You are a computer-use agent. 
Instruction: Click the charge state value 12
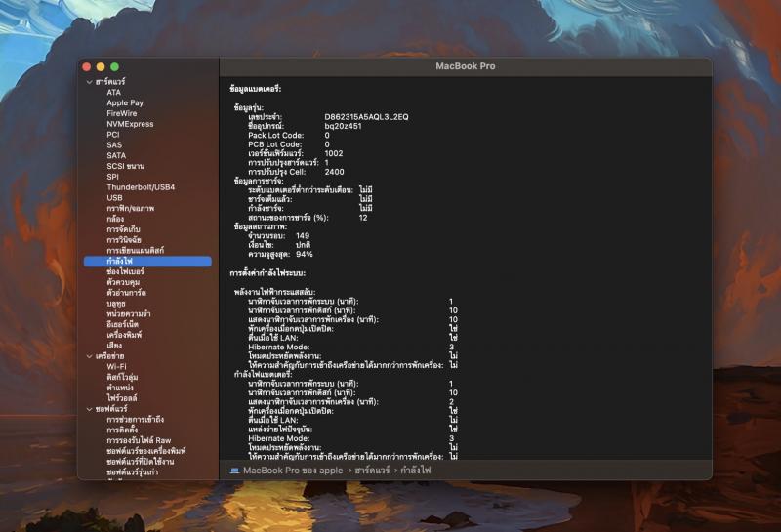point(363,218)
